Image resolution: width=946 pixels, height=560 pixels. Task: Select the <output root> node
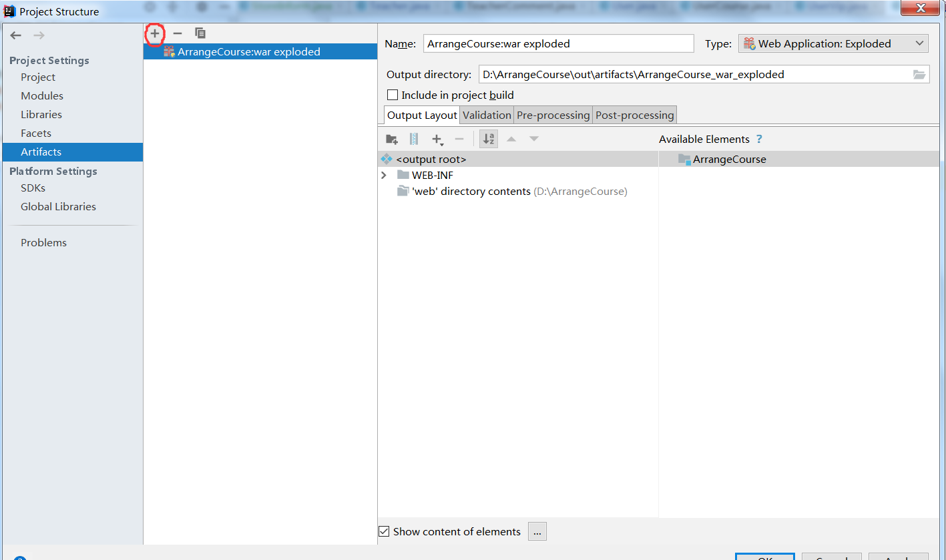tap(518, 159)
